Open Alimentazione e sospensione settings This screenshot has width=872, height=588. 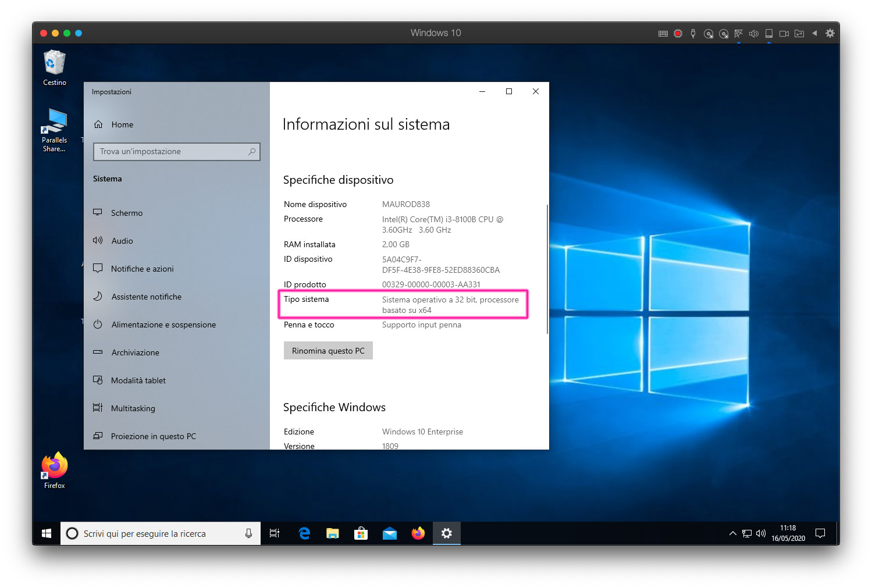(177, 325)
